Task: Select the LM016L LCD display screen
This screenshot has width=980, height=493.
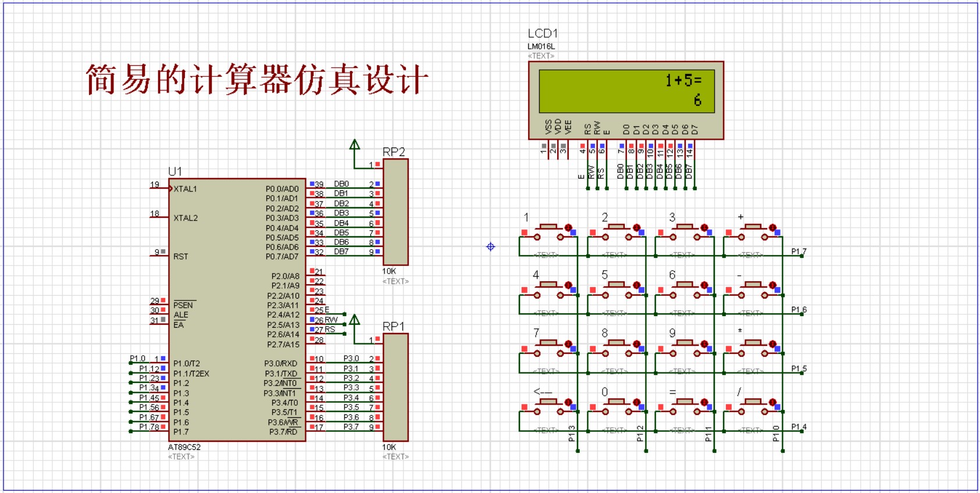Action: (x=626, y=91)
